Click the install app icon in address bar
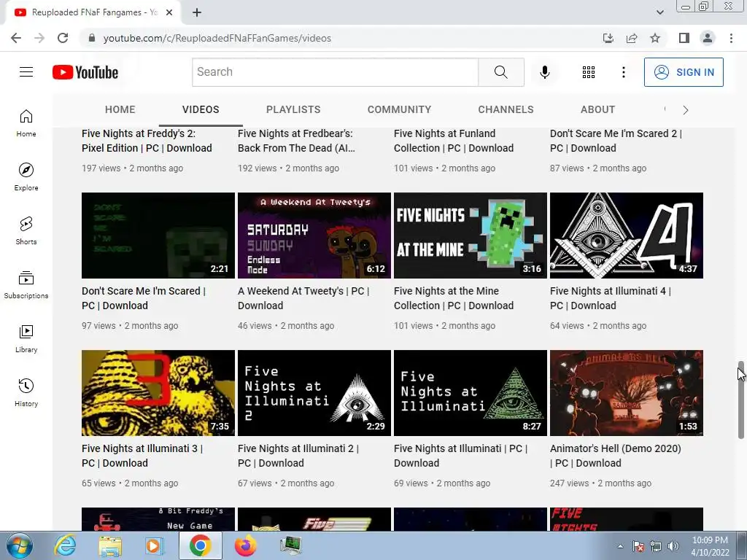Viewport: 747px width, 560px height. (608, 38)
